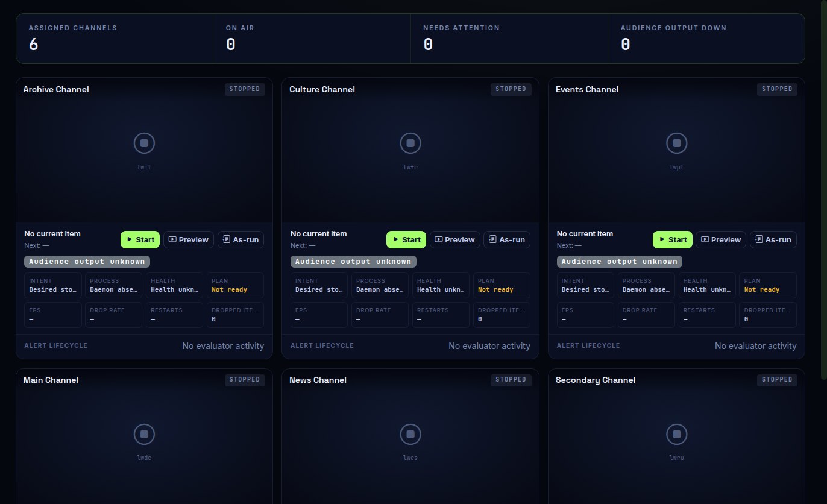Open Preview for Events Channel
This screenshot has height=504, width=827.
point(721,239)
